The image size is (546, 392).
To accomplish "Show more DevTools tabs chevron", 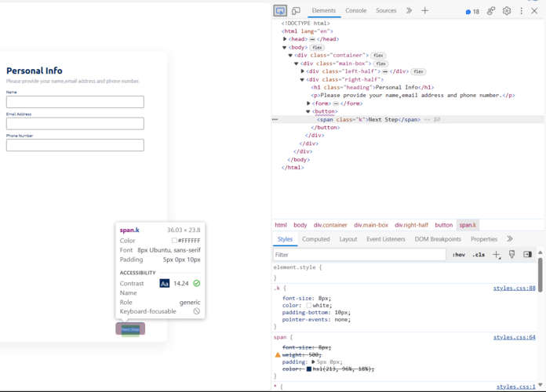I will (409, 11).
